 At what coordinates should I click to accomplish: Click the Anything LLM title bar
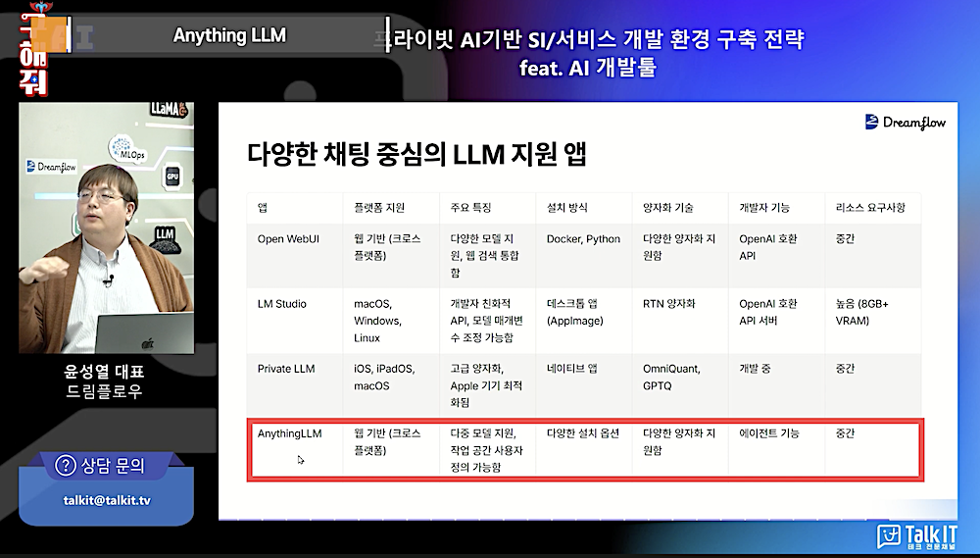[x=229, y=35]
